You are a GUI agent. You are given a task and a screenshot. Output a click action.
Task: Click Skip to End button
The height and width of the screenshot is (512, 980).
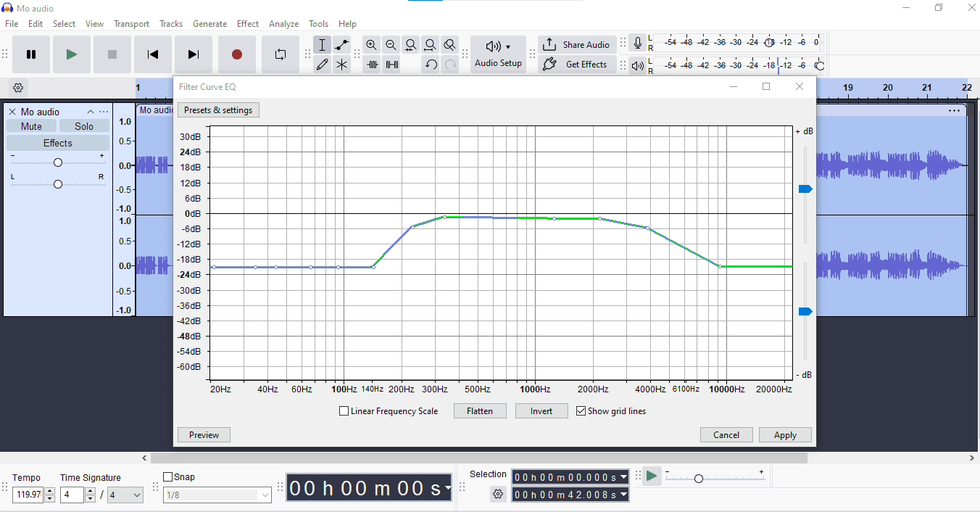point(193,54)
